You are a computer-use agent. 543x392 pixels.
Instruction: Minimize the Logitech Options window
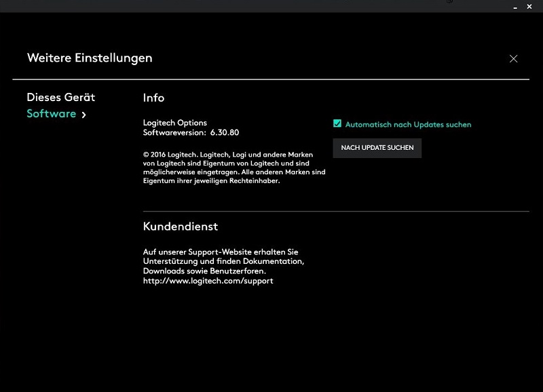coord(515,7)
